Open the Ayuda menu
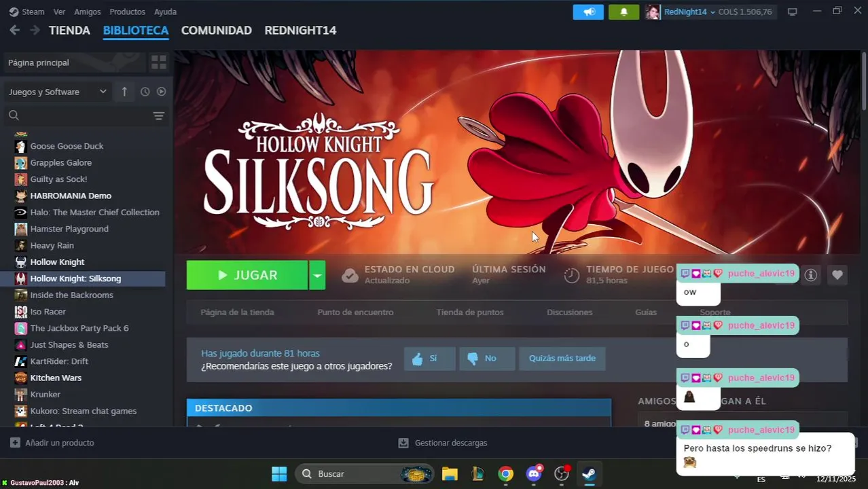 point(165,12)
